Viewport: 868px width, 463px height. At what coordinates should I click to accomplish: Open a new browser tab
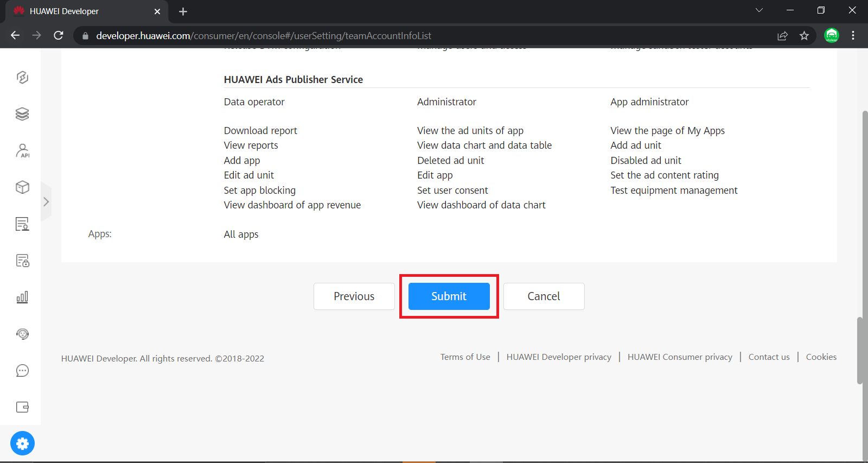[183, 11]
